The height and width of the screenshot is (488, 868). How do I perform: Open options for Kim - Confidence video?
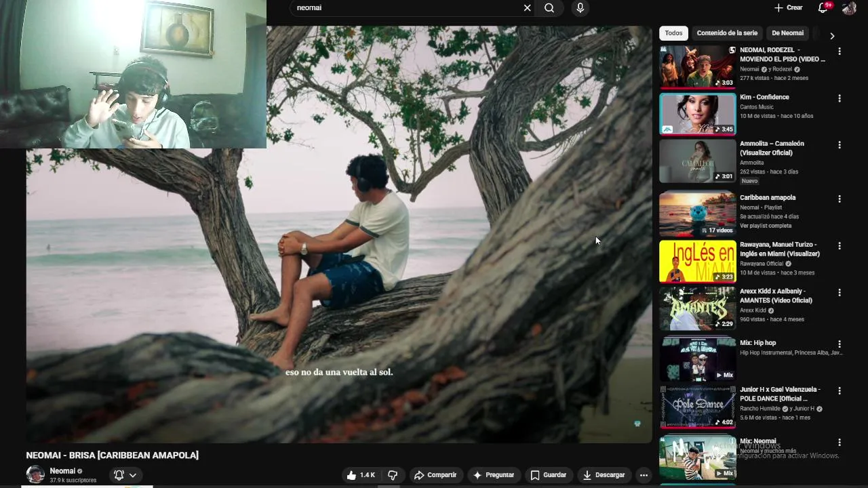coord(840,98)
